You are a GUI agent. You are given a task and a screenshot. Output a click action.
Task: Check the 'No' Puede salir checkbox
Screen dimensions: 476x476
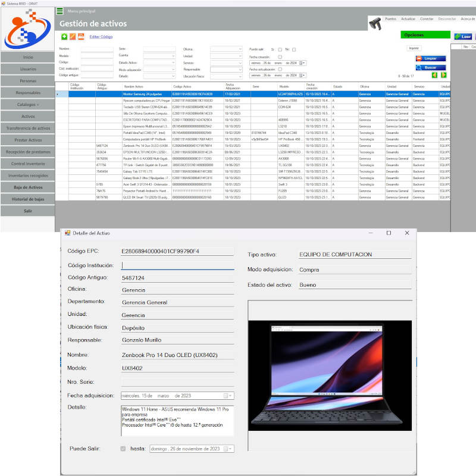coord(294,49)
